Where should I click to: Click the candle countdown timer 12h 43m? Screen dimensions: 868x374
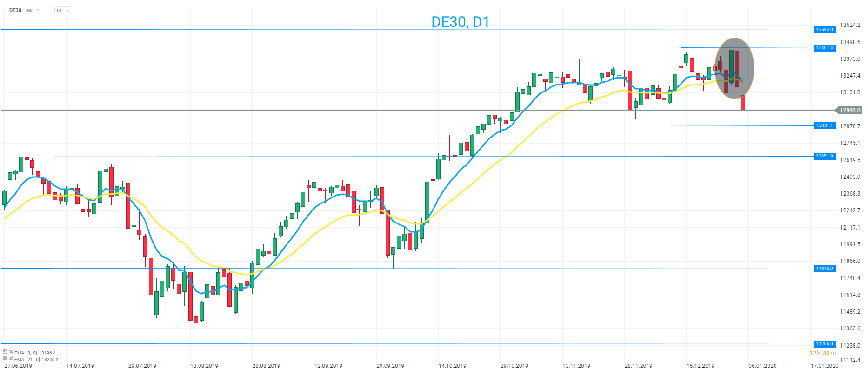click(x=822, y=353)
